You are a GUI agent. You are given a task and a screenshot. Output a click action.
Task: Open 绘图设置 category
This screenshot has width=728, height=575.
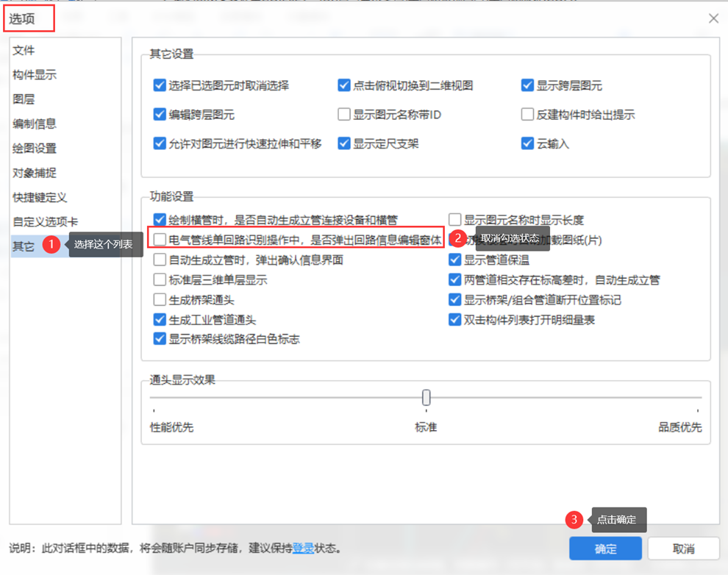pyautogui.click(x=35, y=149)
